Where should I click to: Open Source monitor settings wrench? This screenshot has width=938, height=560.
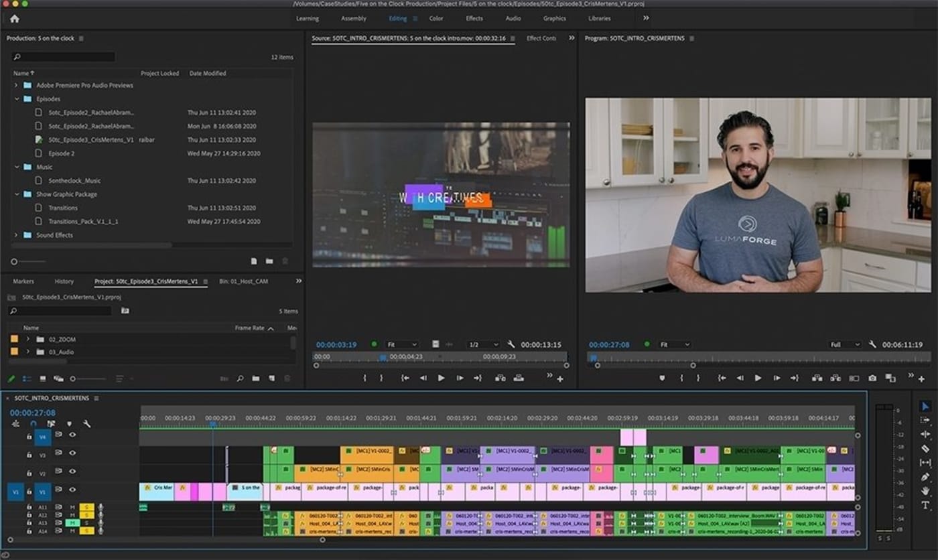[512, 344]
